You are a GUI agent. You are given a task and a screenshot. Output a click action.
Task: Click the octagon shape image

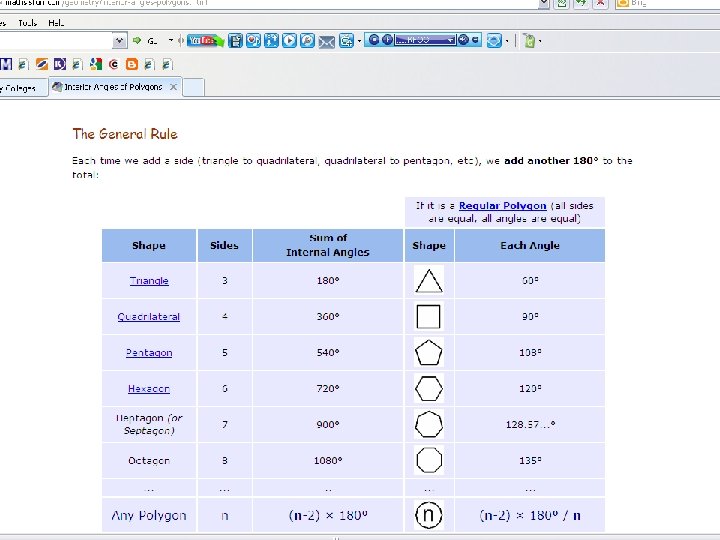click(x=429, y=460)
